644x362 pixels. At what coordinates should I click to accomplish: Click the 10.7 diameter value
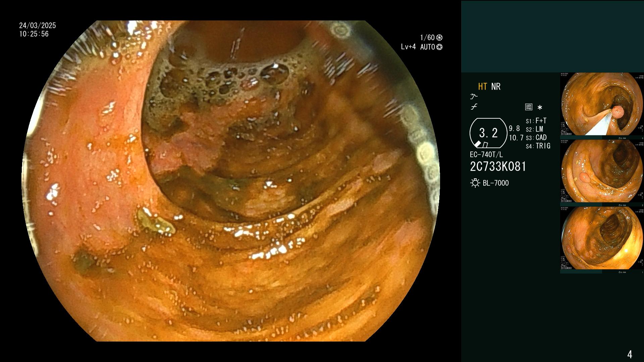[516, 138]
